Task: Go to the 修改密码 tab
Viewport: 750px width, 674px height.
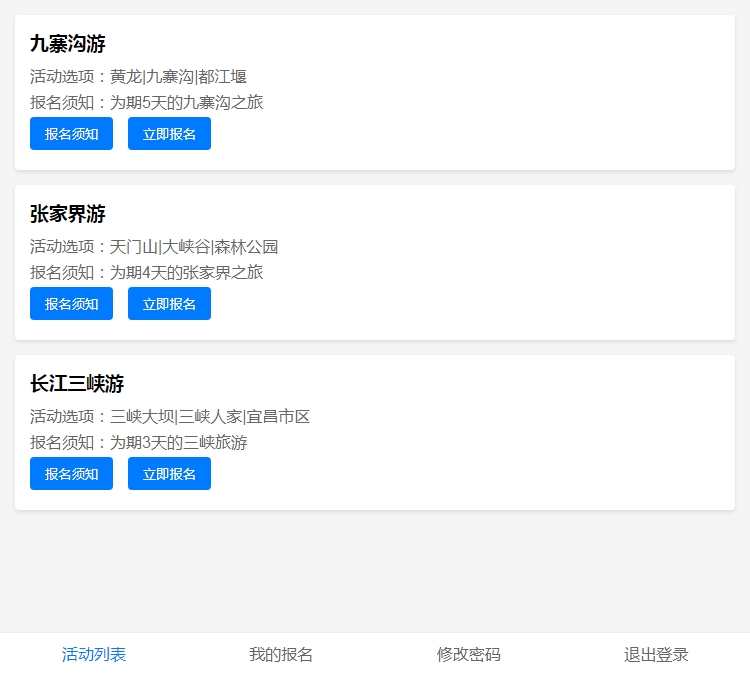Action: (469, 654)
